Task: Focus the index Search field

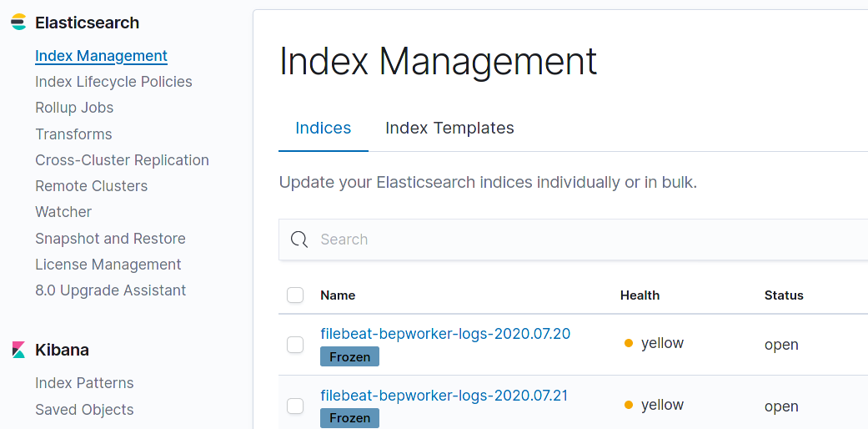Action: coord(573,240)
